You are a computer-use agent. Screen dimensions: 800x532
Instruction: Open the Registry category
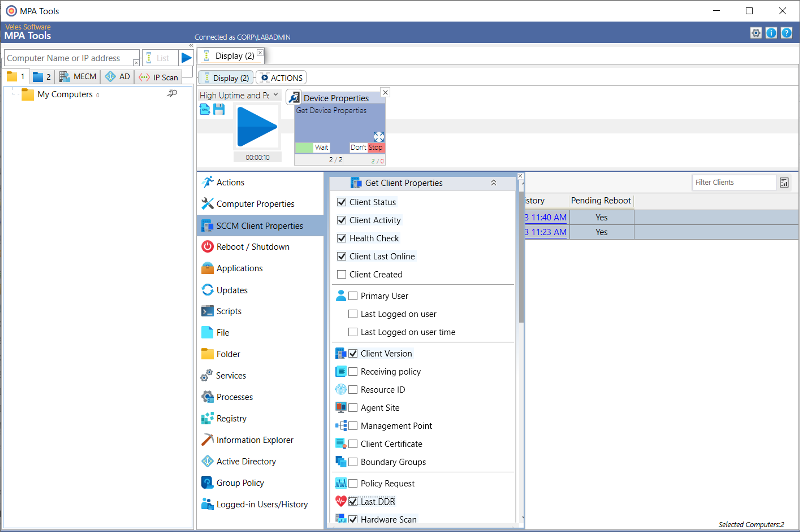tap(260, 418)
